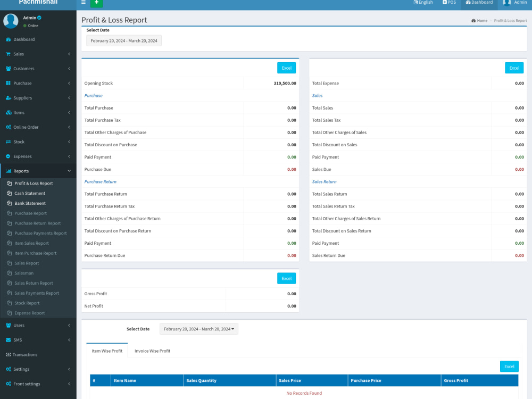Open Salesman report menu item
The width and height of the screenshot is (532, 399).
click(24, 273)
